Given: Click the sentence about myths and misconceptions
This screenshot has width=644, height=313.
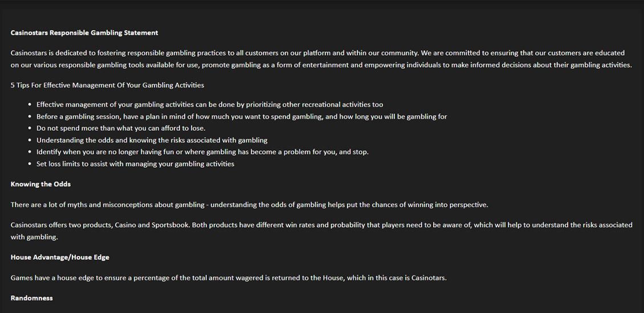Looking at the screenshot, I should (x=249, y=205).
